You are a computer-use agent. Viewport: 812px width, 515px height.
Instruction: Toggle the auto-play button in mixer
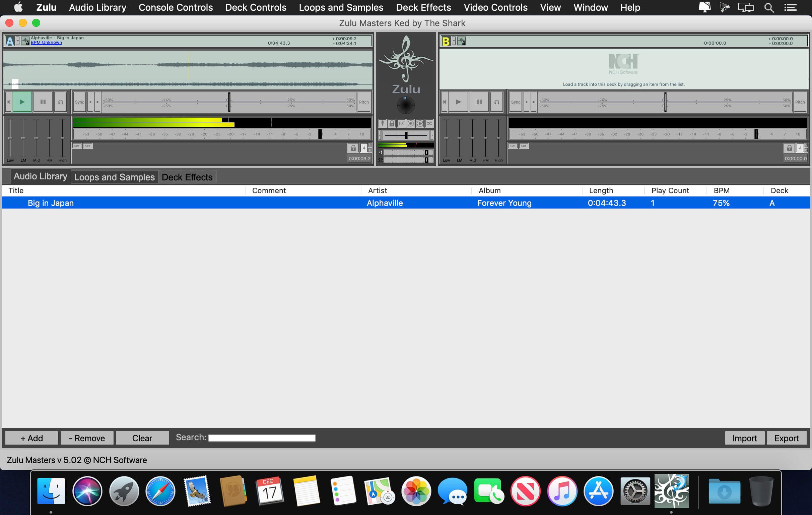pyautogui.click(x=420, y=123)
